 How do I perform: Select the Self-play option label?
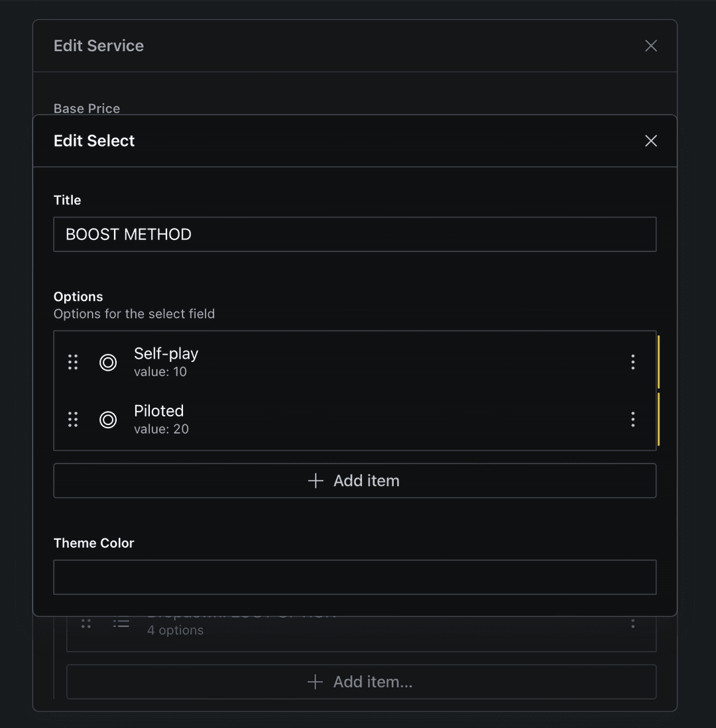(166, 354)
